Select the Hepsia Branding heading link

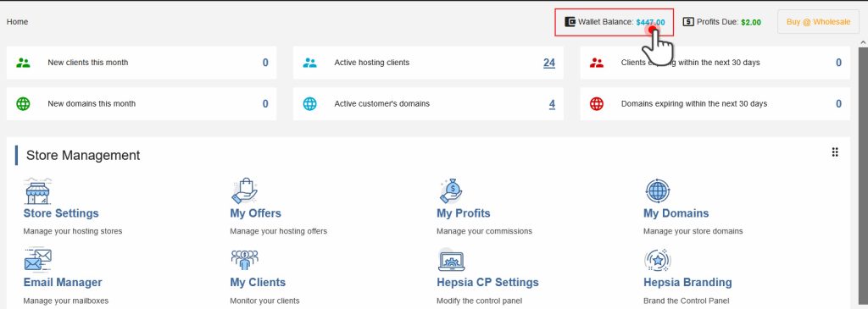tap(687, 283)
